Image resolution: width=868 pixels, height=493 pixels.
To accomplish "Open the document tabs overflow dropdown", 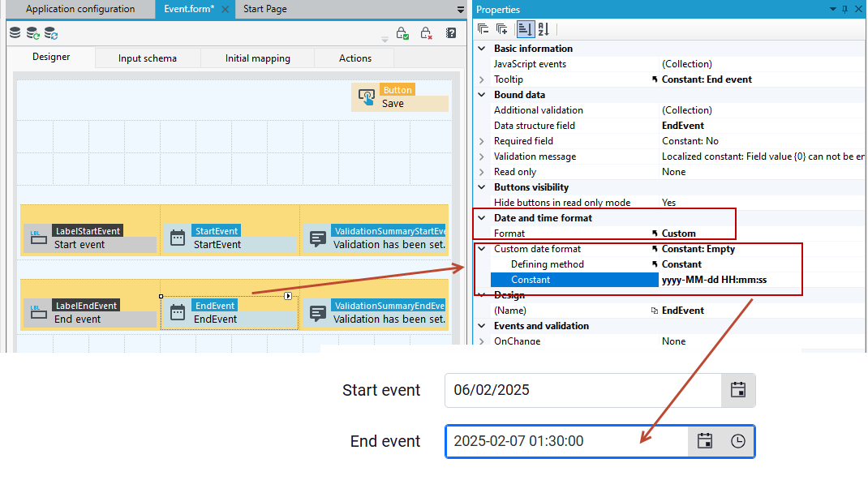I will pos(461,10).
